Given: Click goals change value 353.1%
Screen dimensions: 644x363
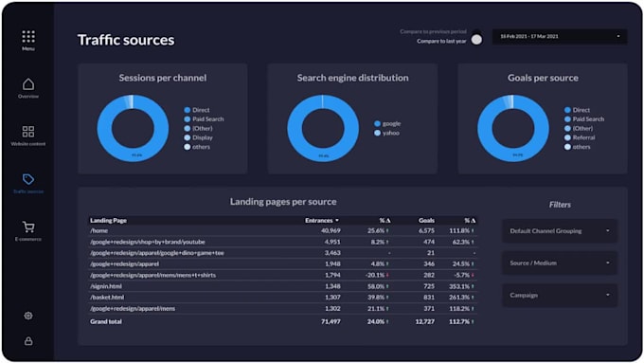Looking at the screenshot, I should pyautogui.click(x=459, y=286).
